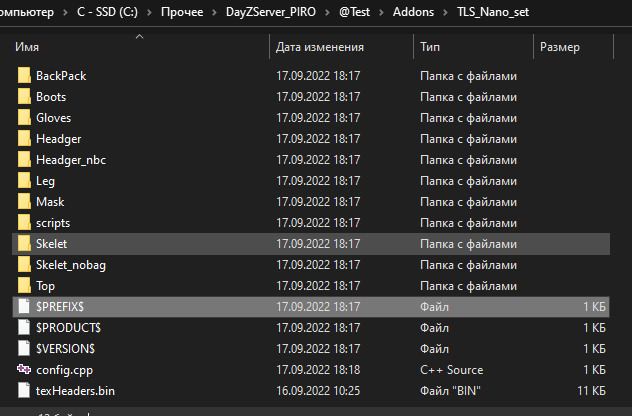The height and width of the screenshot is (416, 632).
Task: Navigate to @Test breadcrumb
Action: [x=354, y=12]
